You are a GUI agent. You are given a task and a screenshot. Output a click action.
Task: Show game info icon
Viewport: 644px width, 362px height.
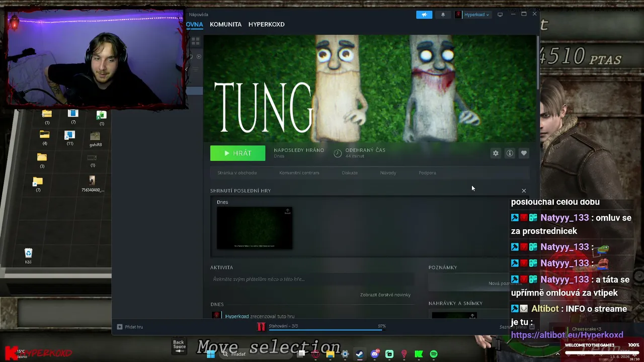coord(510,153)
